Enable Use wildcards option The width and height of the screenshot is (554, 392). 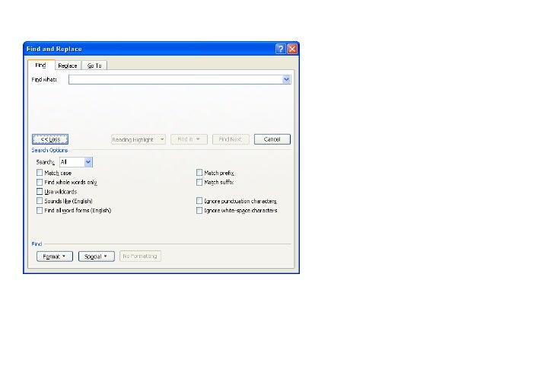pyautogui.click(x=40, y=192)
